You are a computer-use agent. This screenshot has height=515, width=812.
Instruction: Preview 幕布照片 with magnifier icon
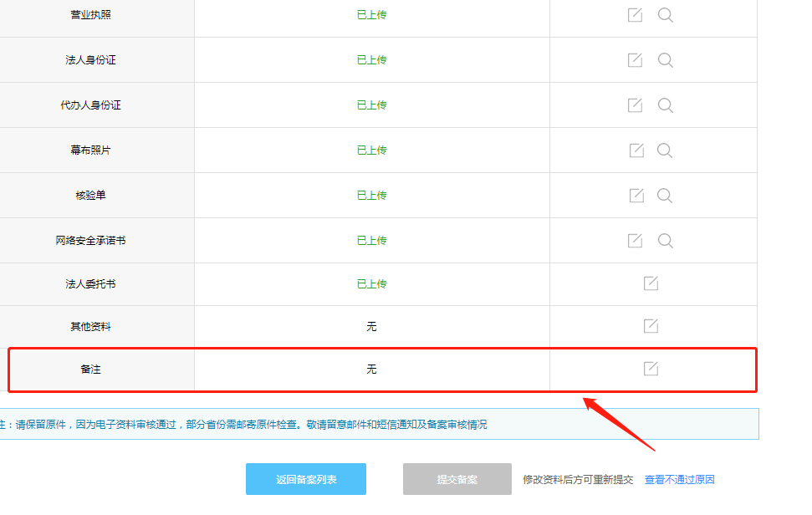tap(665, 150)
